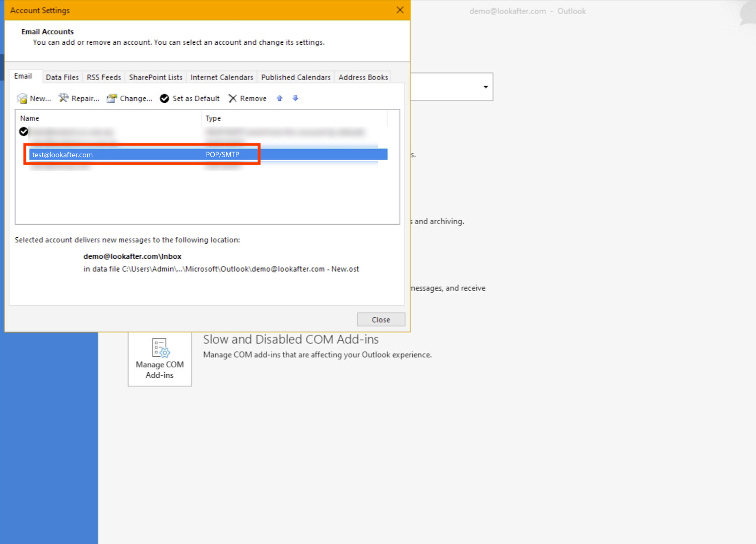The image size is (756, 544).
Task: Click the default account checkmark in list
Action: (x=24, y=131)
